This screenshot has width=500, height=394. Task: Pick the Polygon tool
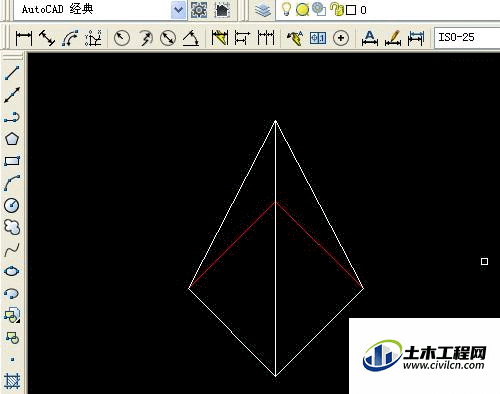(12, 139)
